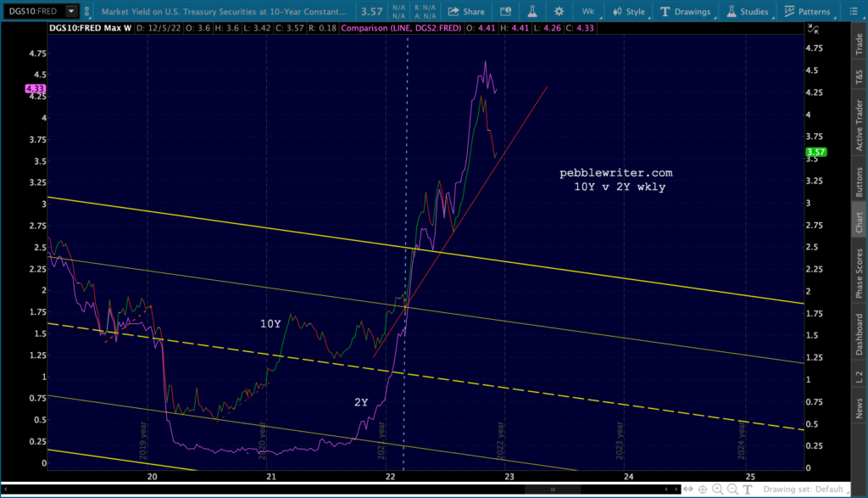868x498 pixels.
Task: Click the '2Y' chart label
Action: 361,402
